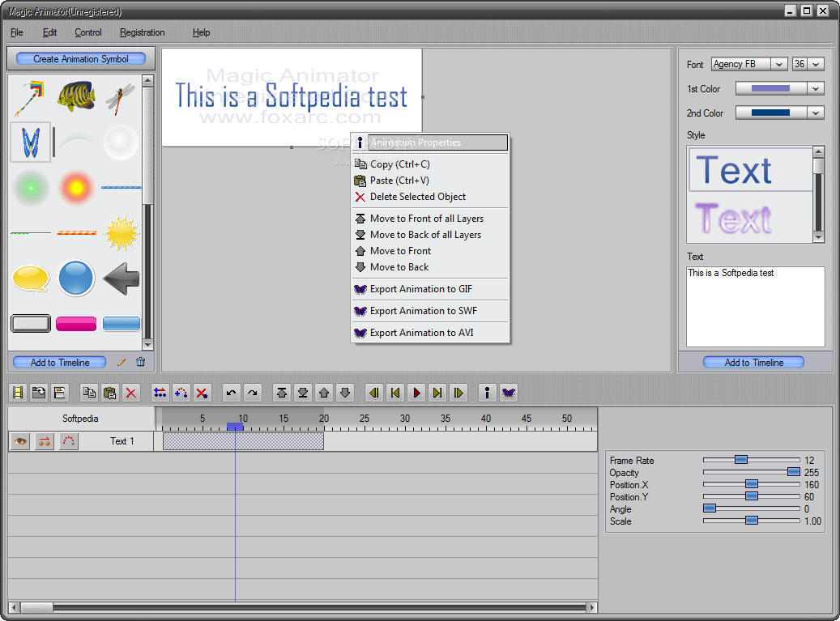
Task: Click the blue playhead marker on the timeline ruler
Action: tap(235, 427)
